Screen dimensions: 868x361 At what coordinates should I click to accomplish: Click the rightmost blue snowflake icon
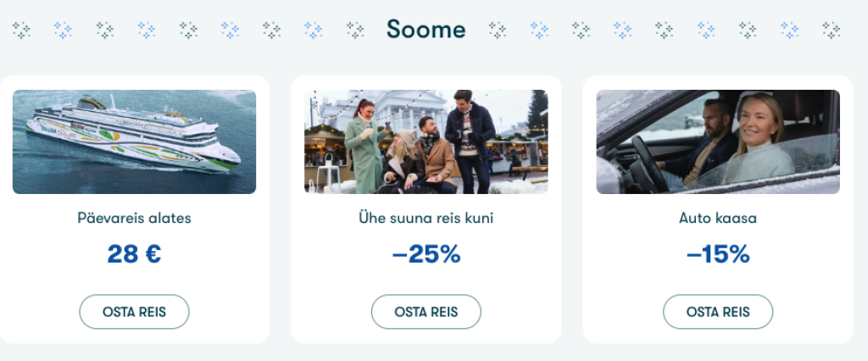(789, 31)
